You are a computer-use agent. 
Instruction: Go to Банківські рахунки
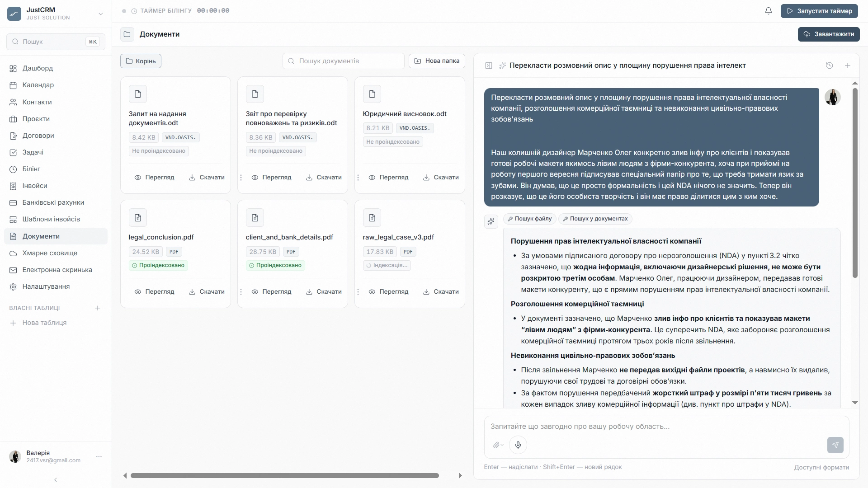56,202
